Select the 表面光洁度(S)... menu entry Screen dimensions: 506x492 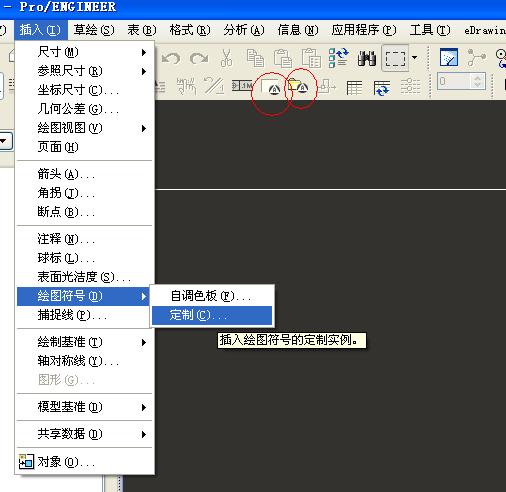point(85,277)
